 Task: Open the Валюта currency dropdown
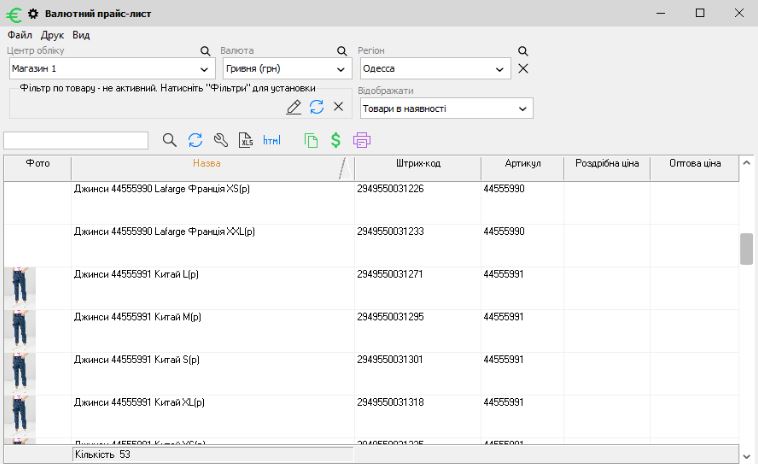pyautogui.click(x=342, y=69)
